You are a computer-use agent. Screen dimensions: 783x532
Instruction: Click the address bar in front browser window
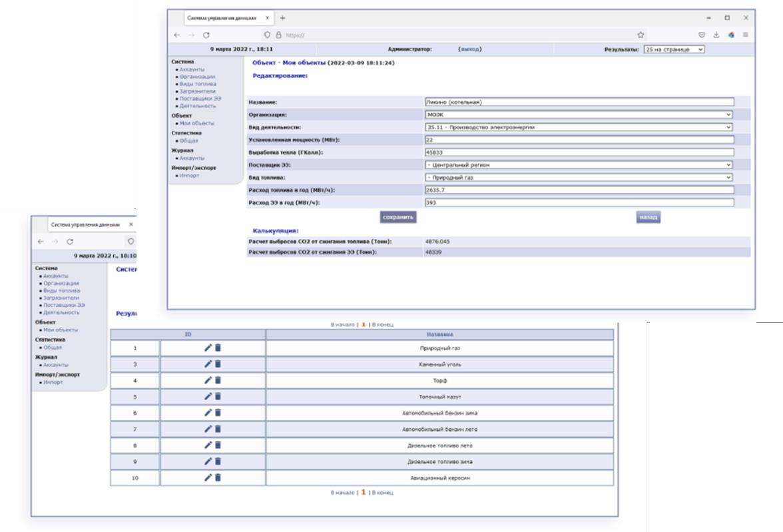point(454,35)
